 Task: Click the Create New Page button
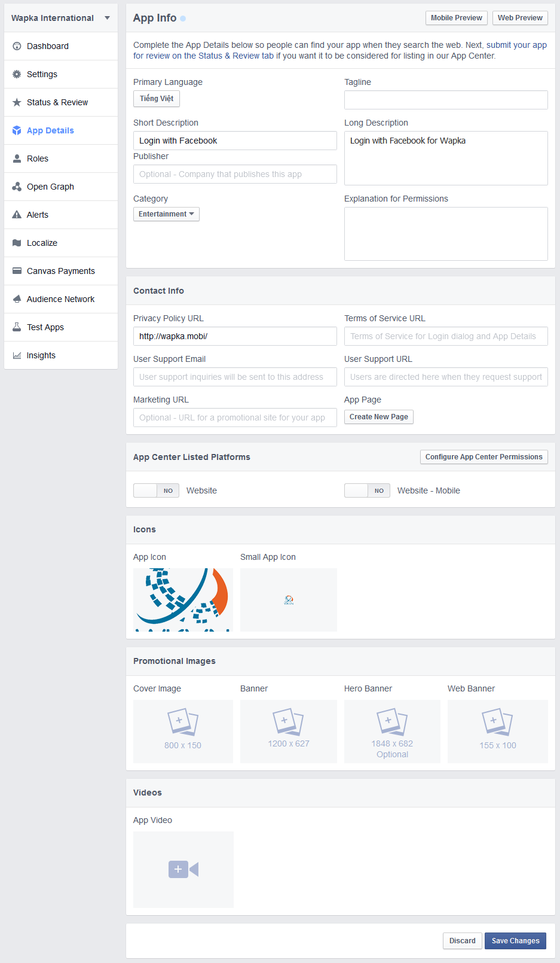378,417
